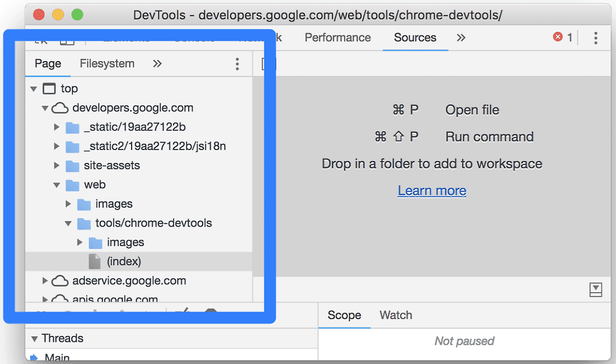Expand the _static2/19aa27122b/jsi18n folder

point(57,146)
